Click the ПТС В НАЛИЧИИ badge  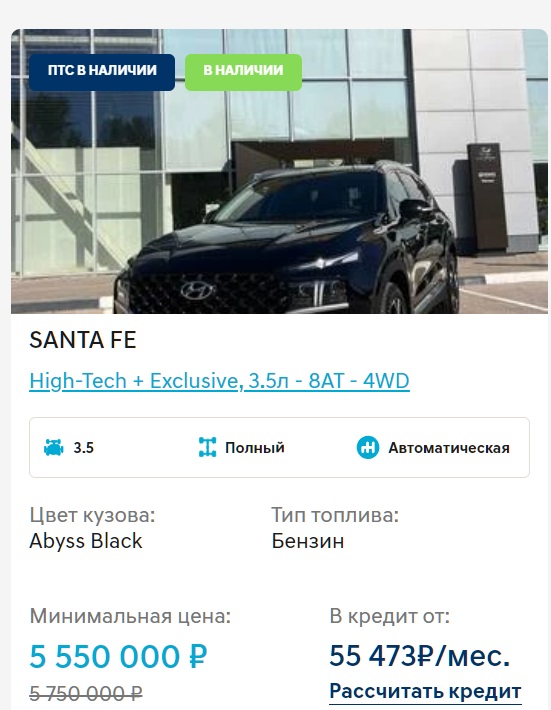[x=102, y=72]
